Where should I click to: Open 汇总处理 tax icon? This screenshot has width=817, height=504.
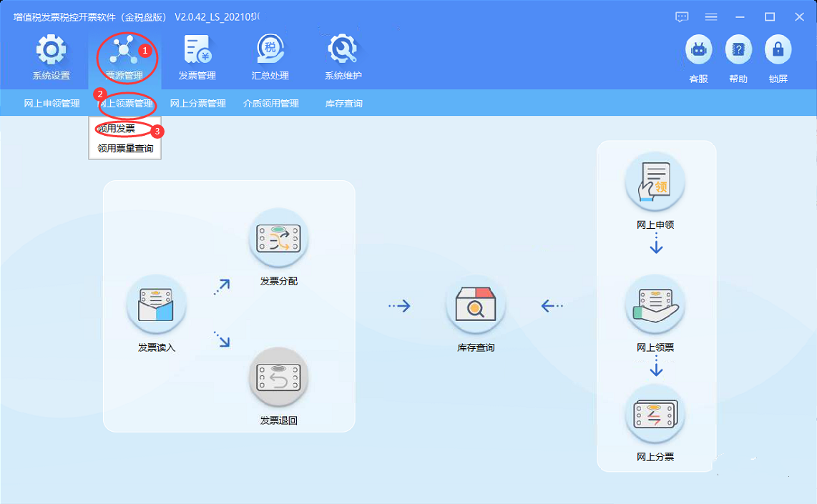pos(270,49)
